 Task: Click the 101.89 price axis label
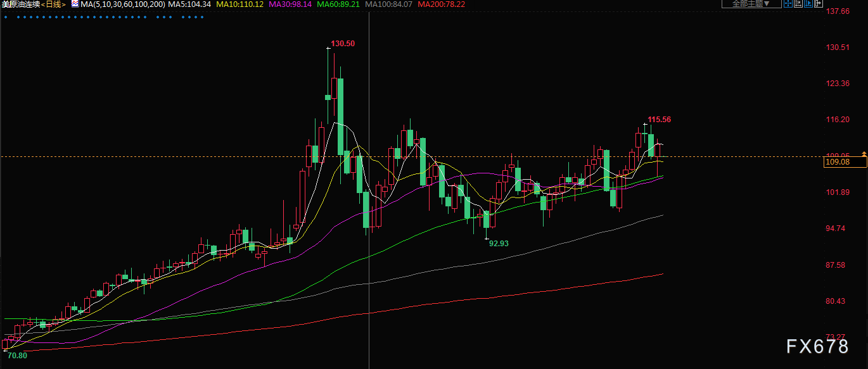click(x=838, y=192)
